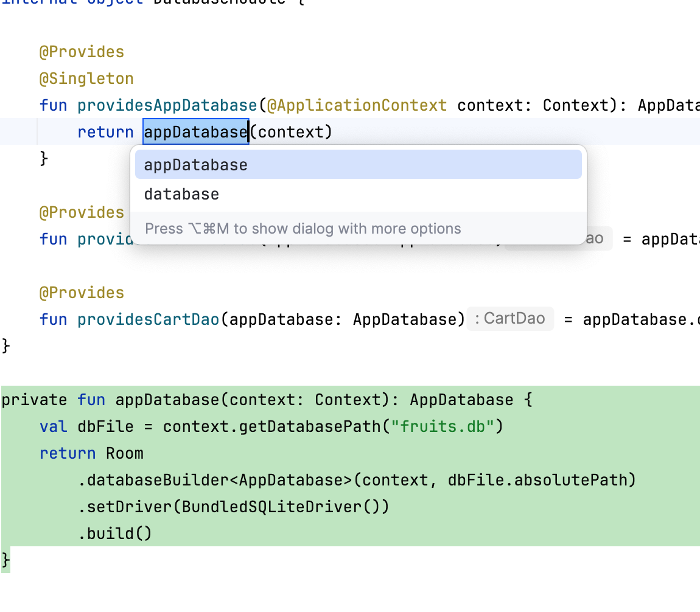Viewport: 700px width, 612px height.
Task: Click the @ApplicationContext annotation
Action: (x=357, y=105)
